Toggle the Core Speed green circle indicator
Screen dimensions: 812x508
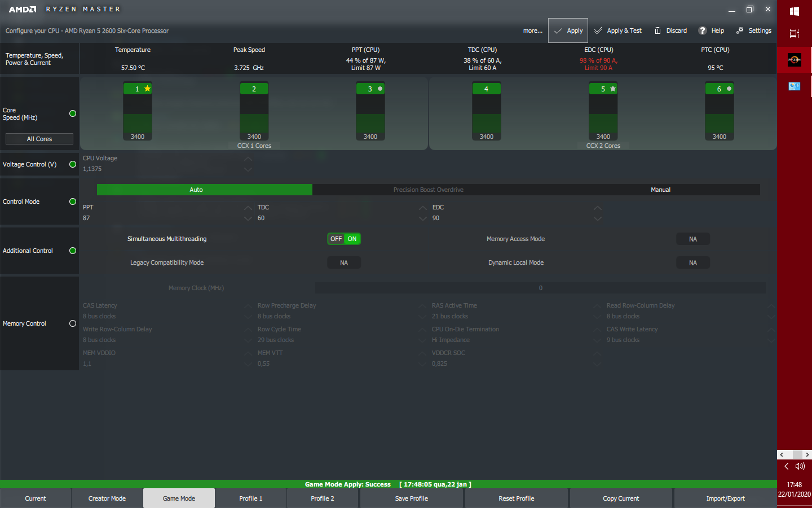[x=73, y=113]
